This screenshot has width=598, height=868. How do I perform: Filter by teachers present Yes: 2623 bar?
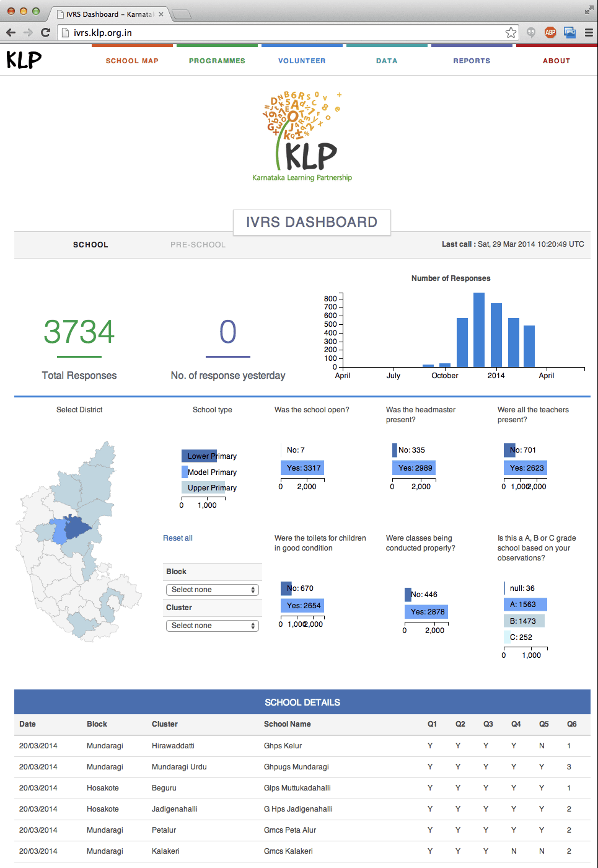[x=525, y=468]
